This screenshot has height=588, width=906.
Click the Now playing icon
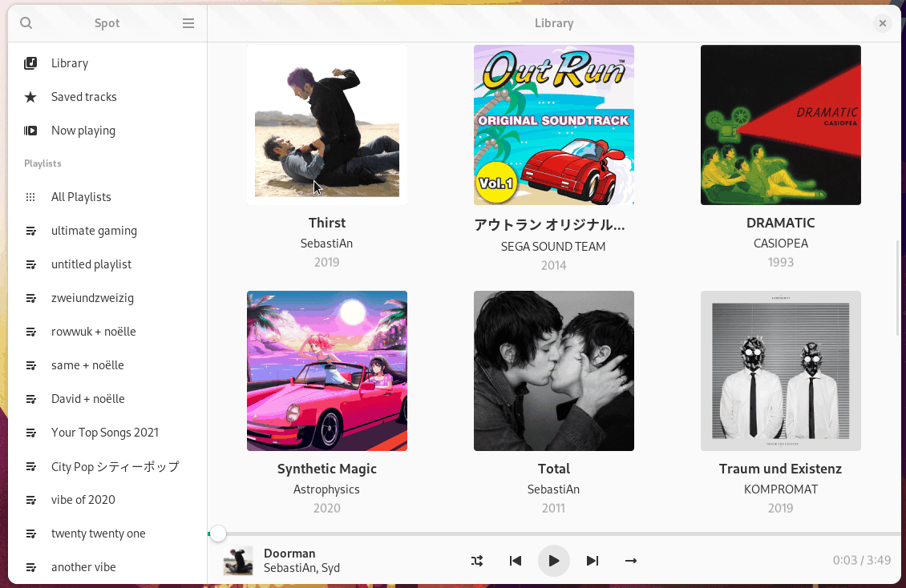30,131
